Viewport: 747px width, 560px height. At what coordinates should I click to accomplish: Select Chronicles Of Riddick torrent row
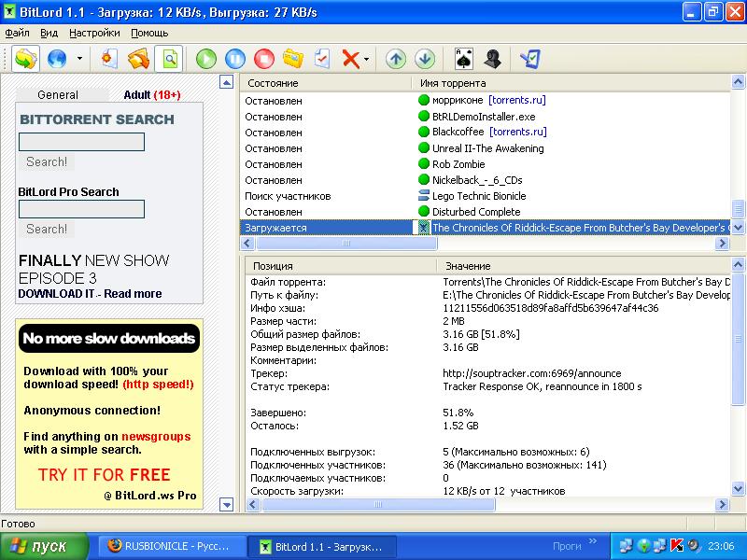pyautogui.click(x=485, y=228)
